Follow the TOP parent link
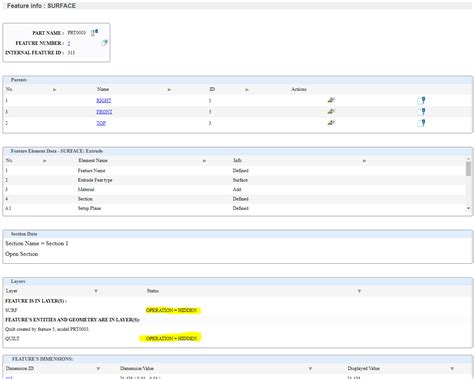Image resolution: width=474 pixels, height=379 pixels. [x=101, y=123]
